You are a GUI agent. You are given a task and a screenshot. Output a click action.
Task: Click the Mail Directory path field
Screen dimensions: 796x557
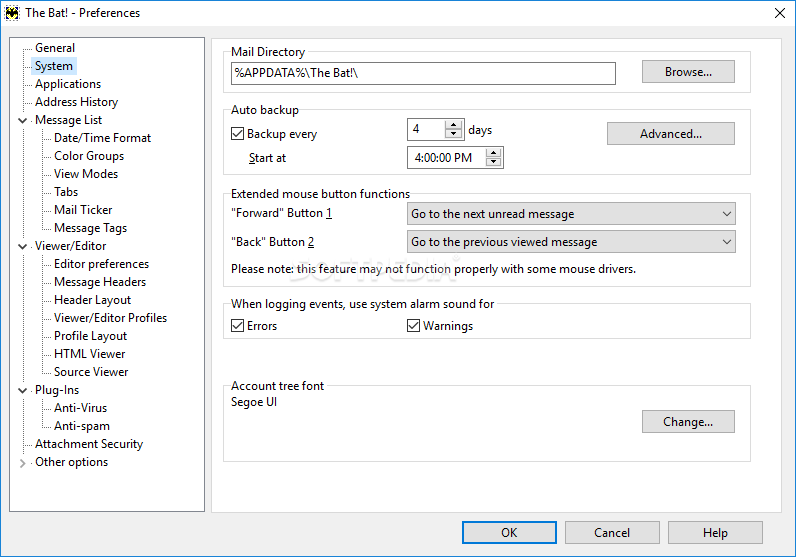[423, 73]
